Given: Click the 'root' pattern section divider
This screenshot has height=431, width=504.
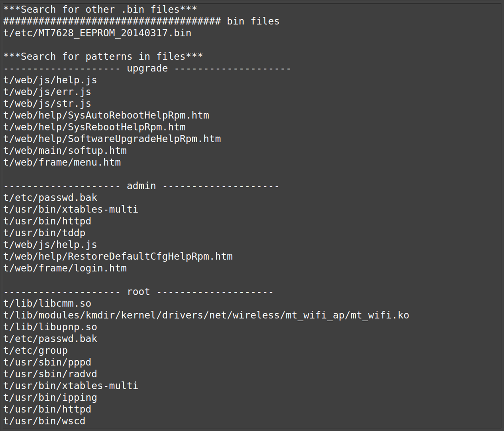Looking at the screenshot, I should 138,292.
